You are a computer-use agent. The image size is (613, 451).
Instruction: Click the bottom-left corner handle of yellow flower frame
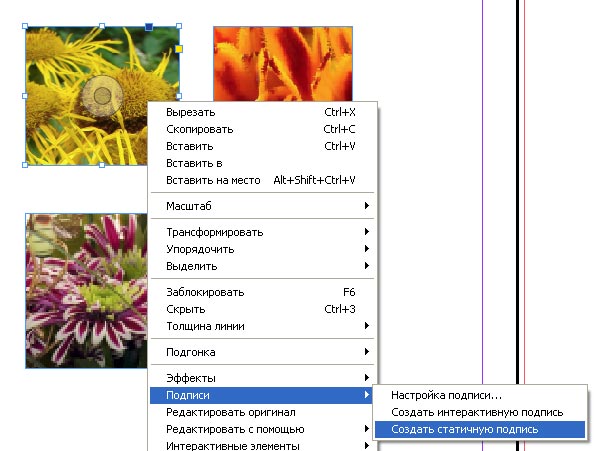click(x=25, y=165)
